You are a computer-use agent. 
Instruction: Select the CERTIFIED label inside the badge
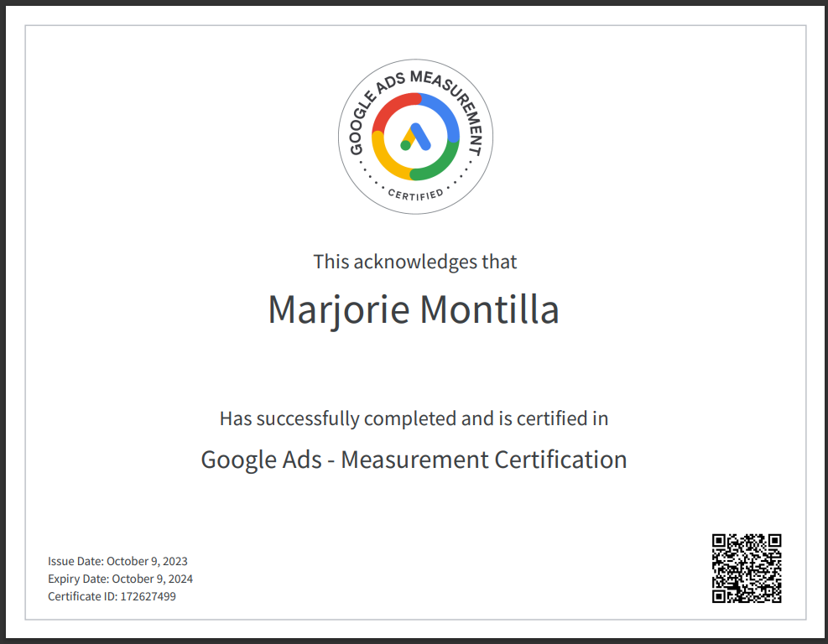pyautogui.click(x=415, y=193)
